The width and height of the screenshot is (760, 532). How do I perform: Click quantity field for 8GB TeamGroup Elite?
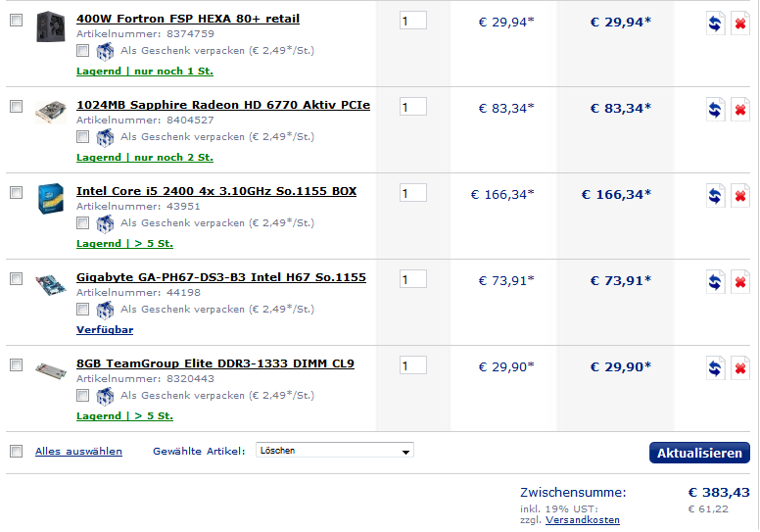pyautogui.click(x=413, y=365)
